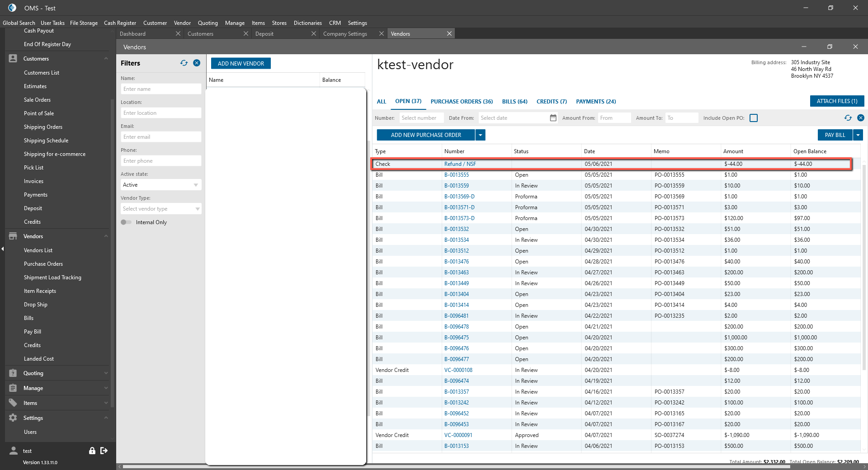The image size is (868, 470).
Task: Refresh the vendor transactions filter row
Action: click(848, 118)
